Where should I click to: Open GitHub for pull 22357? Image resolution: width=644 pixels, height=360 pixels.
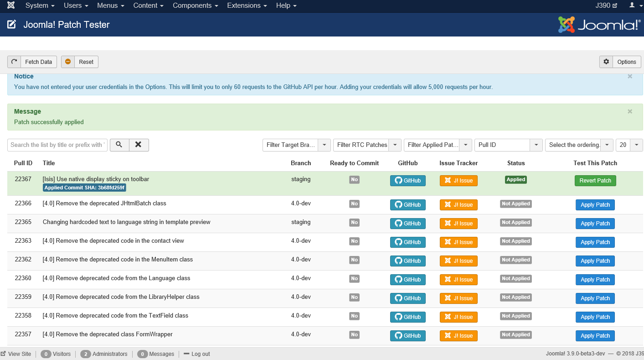point(408,336)
